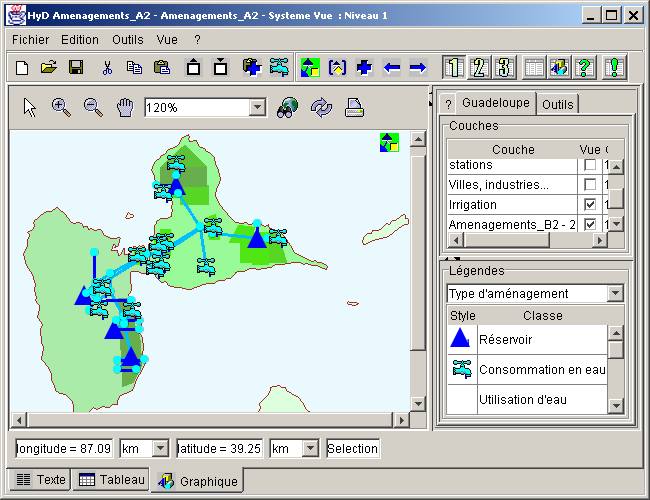Open the Outils menu
Screen dimensions: 650x500
tap(127, 40)
